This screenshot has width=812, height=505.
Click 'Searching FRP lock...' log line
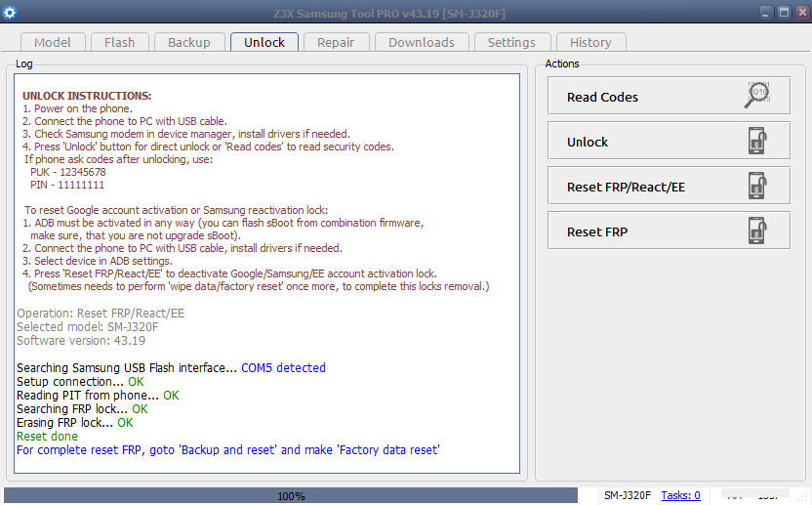click(82, 409)
